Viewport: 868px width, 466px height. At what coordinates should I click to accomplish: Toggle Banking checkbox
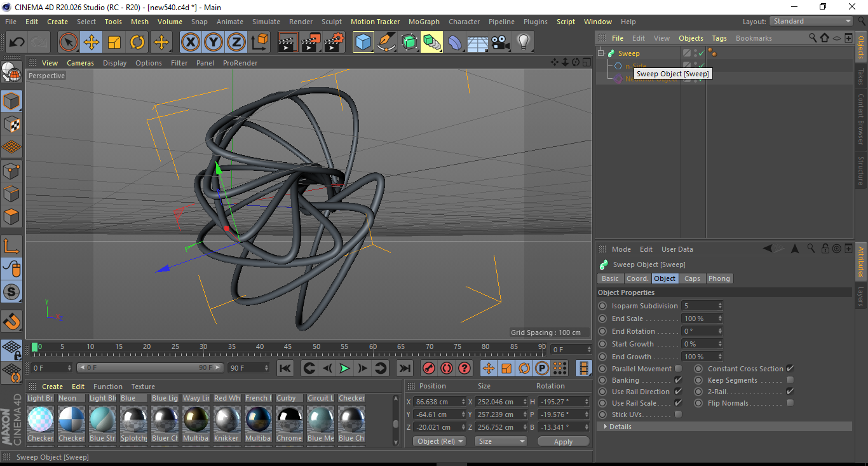pyautogui.click(x=678, y=380)
